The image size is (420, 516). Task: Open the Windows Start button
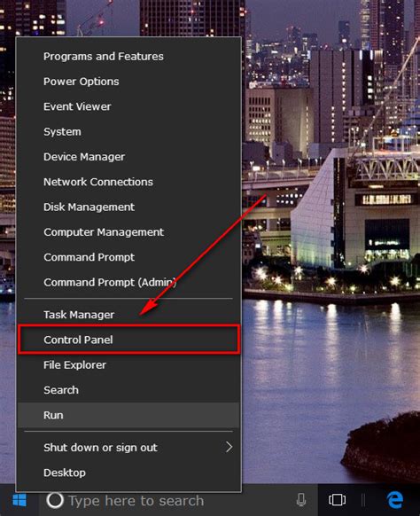click(19, 500)
